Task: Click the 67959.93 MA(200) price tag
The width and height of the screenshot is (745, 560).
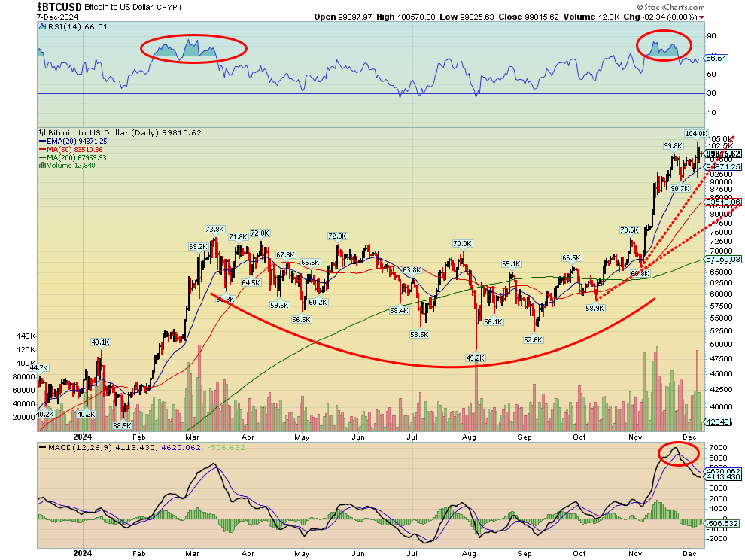Action: (723, 259)
